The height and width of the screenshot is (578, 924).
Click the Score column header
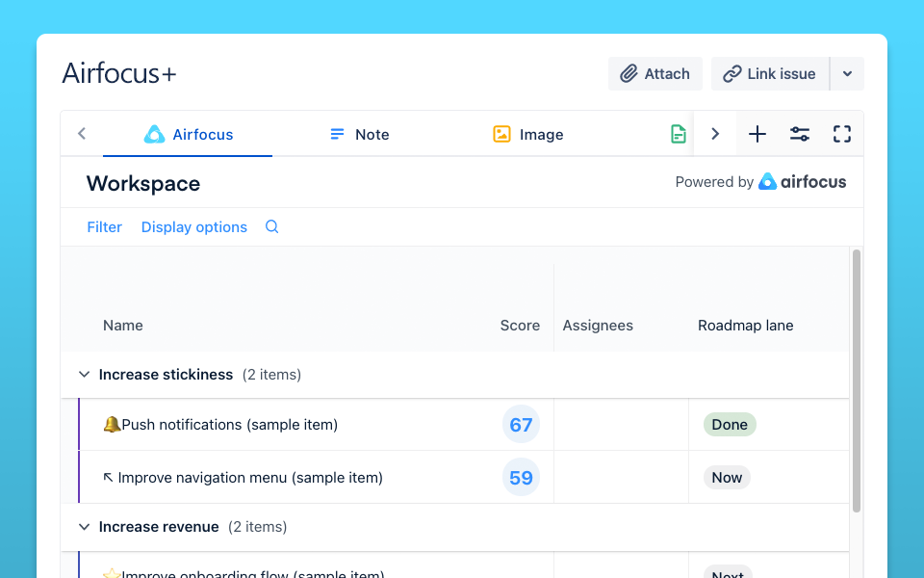click(x=520, y=326)
